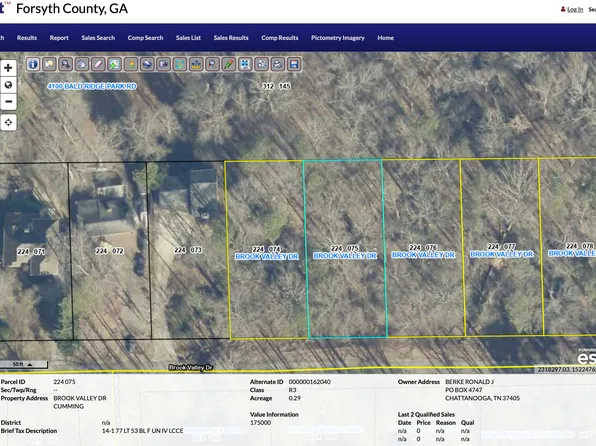This screenshot has height=446, width=596.
Task: Open Sales List page
Action: click(x=188, y=38)
